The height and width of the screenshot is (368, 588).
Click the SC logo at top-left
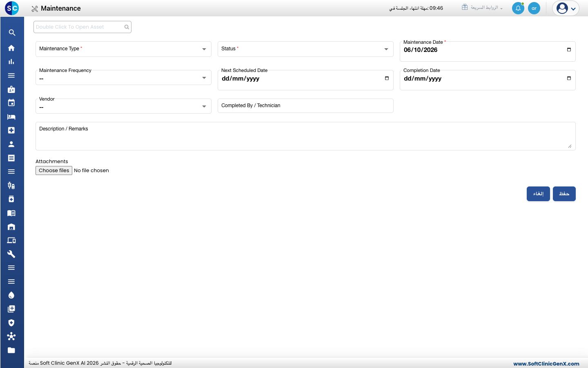tap(12, 8)
